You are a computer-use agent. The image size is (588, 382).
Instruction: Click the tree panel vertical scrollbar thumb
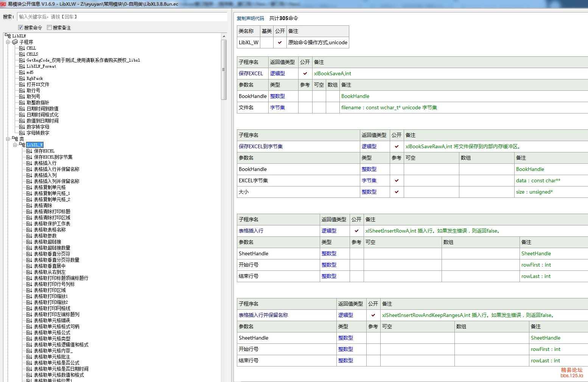[224, 70]
